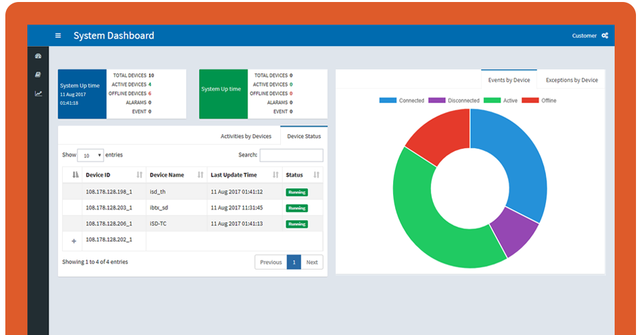Viewport: 644px width, 335px height.
Task: Click the Next pagination button
Action: point(312,262)
